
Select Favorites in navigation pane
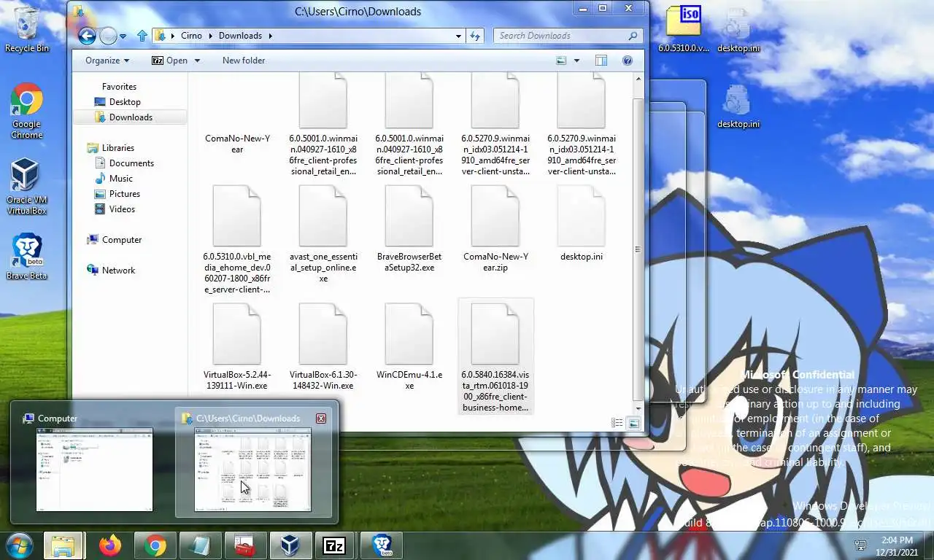119,87
